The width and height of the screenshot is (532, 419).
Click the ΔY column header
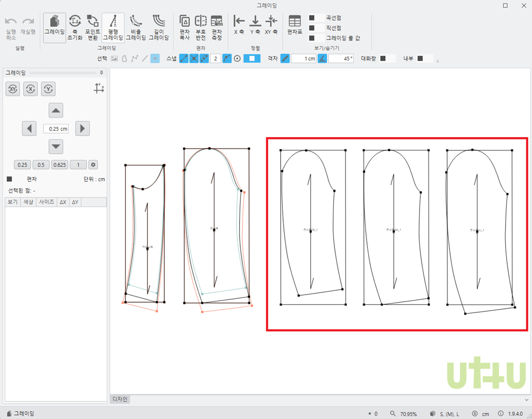click(x=75, y=202)
